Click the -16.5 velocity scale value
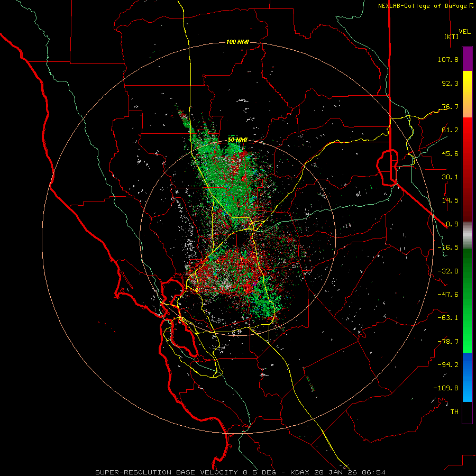 (448, 248)
